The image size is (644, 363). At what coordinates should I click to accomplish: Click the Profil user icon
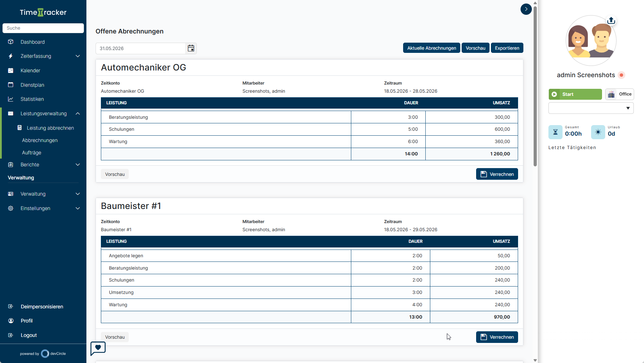point(11,321)
